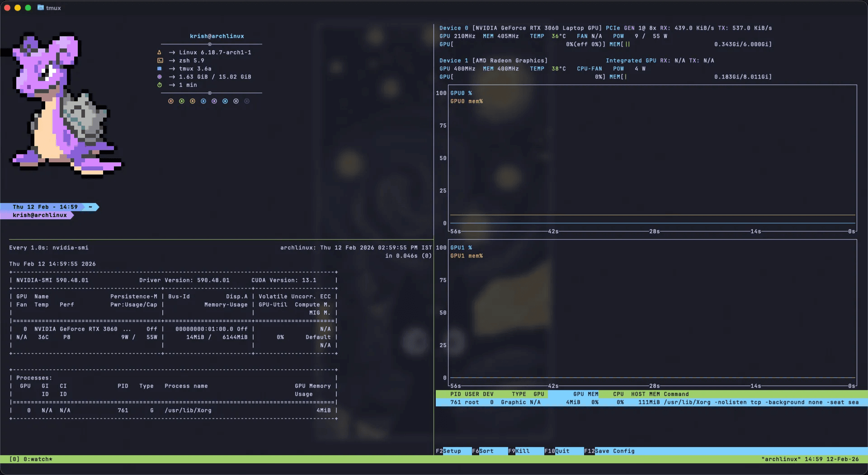
Task: Click the 'GPU0 mem%' graph legend
Action: 467,101
